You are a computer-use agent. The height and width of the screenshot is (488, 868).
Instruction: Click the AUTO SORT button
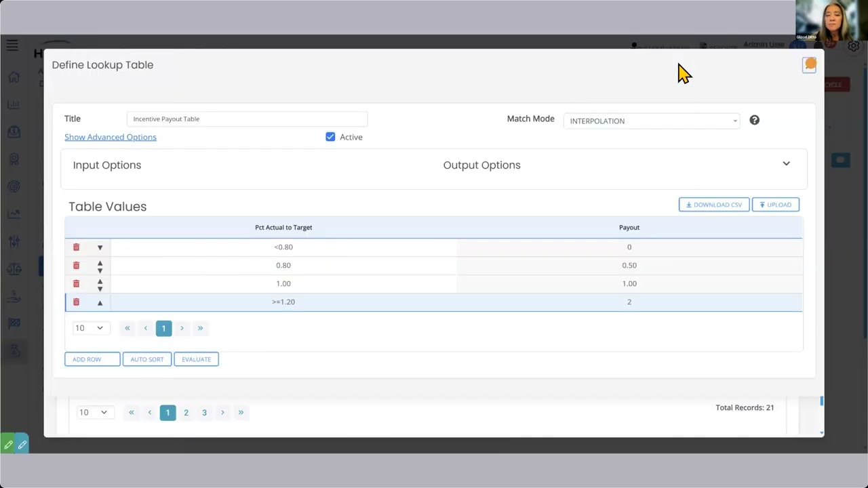147,359
